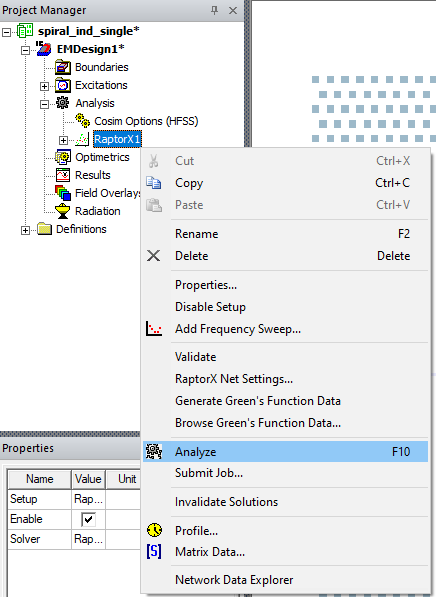Open Profile... from the context menu
Viewport: 436px width, 597px height.
[286, 530]
